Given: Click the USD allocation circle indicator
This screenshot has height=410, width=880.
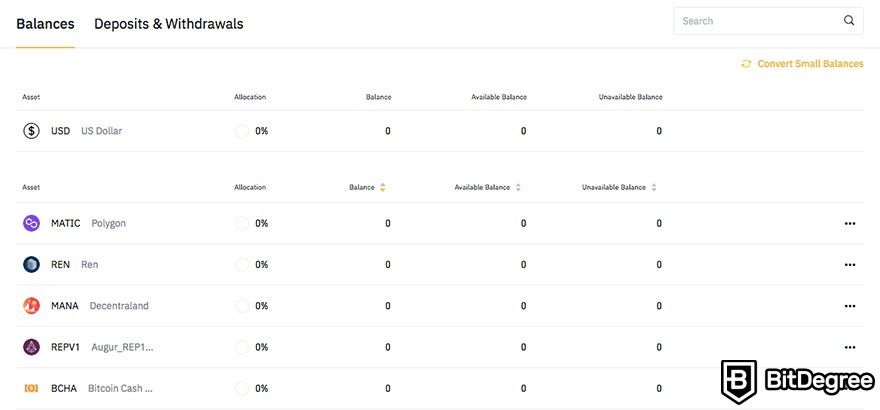Looking at the screenshot, I should click(242, 131).
